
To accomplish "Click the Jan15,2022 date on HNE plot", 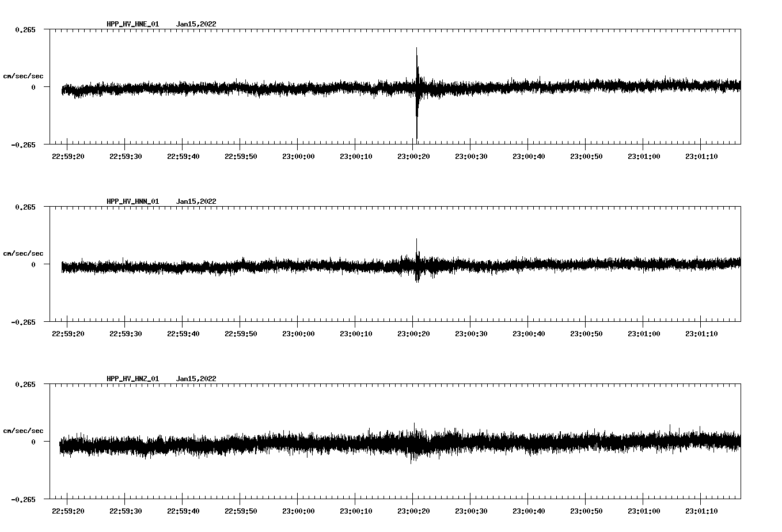I will (196, 24).
